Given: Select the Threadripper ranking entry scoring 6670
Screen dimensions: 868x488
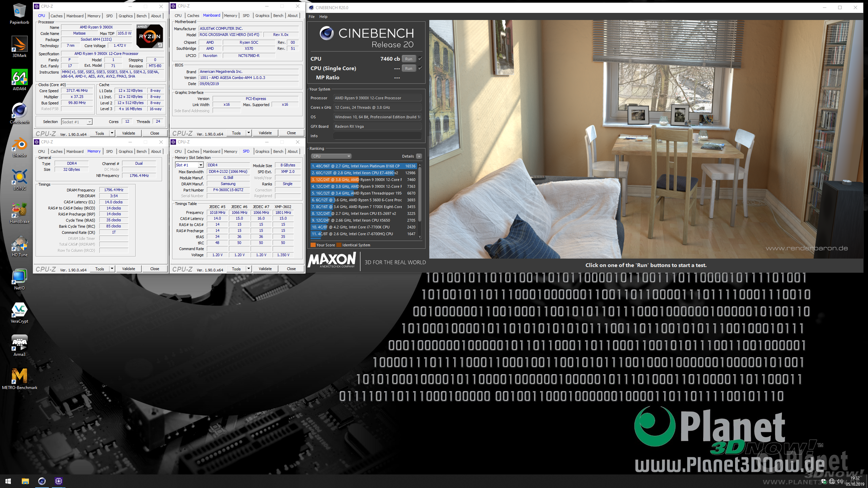Looking at the screenshot, I should (x=363, y=193).
